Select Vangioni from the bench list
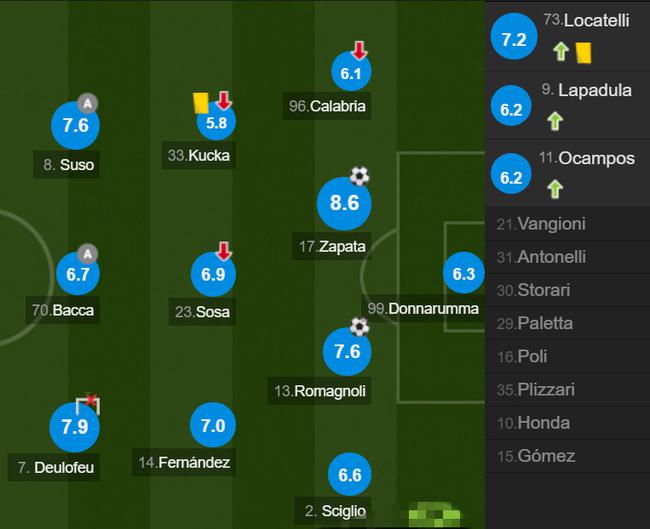Screen dimensions: 650x529 [568, 224]
